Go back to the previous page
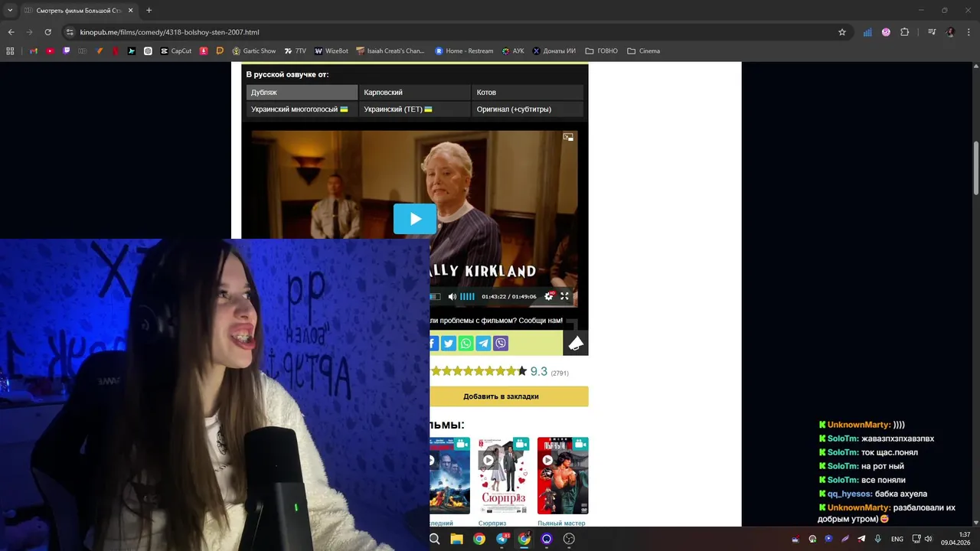Image resolution: width=980 pixels, height=551 pixels. pos(11,32)
